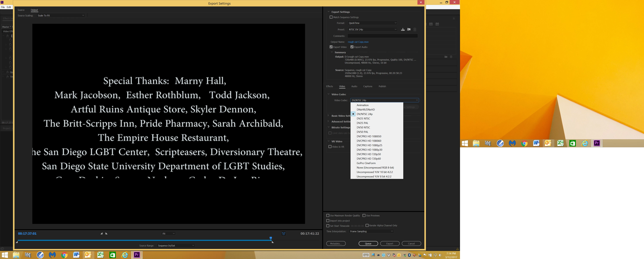Click the Premiere Pro taskbar icon
The image size is (644, 259).
(x=137, y=255)
